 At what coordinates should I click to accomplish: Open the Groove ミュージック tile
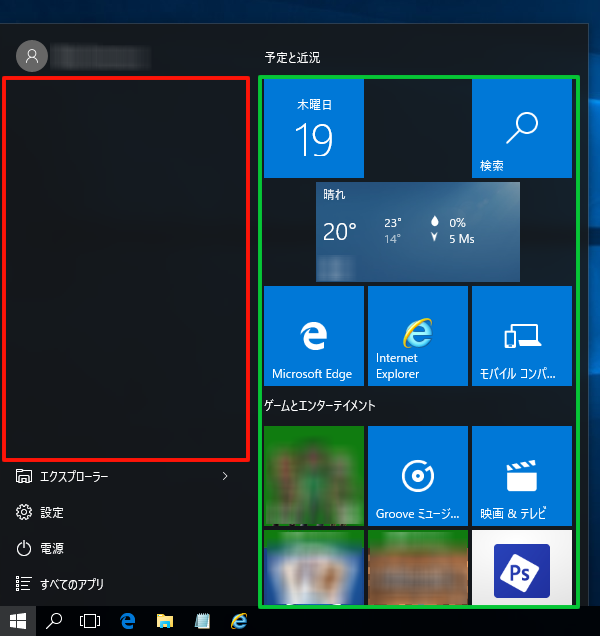[x=418, y=476]
